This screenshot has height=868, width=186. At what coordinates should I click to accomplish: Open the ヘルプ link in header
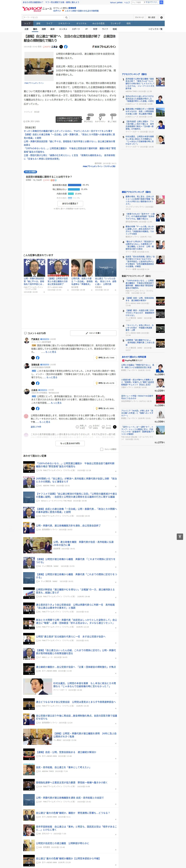click(x=127, y=2)
